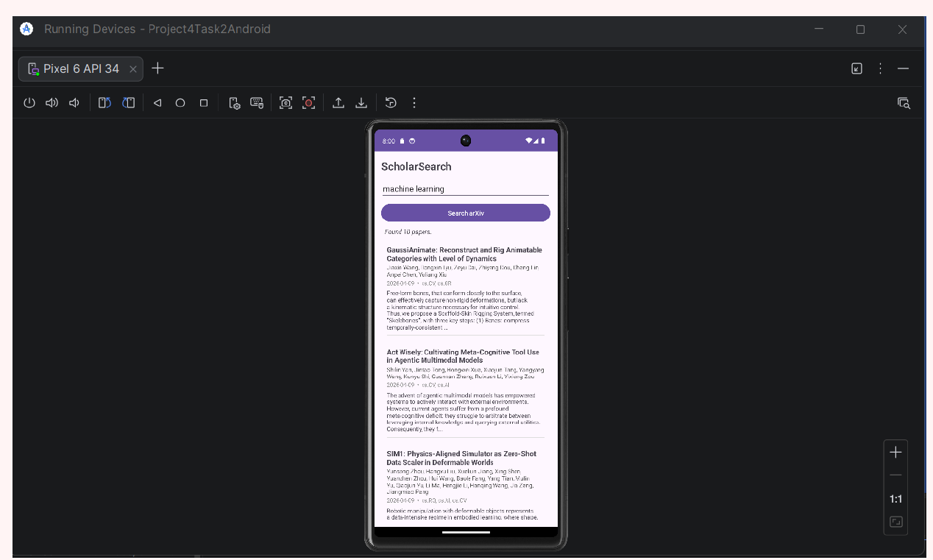The height and width of the screenshot is (560, 933).
Task: Set device zoom to 1:1
Action: 895,499
